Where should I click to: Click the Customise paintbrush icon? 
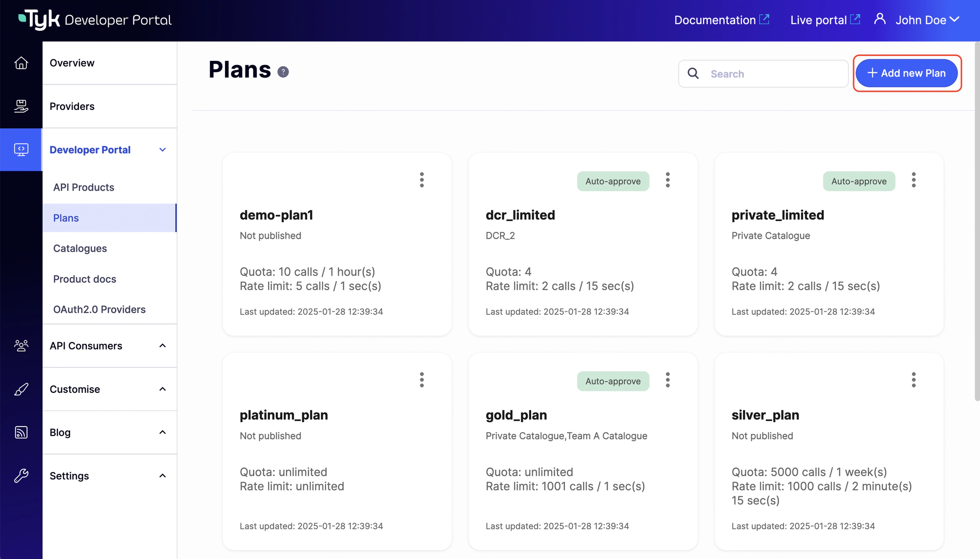[21, 389]
